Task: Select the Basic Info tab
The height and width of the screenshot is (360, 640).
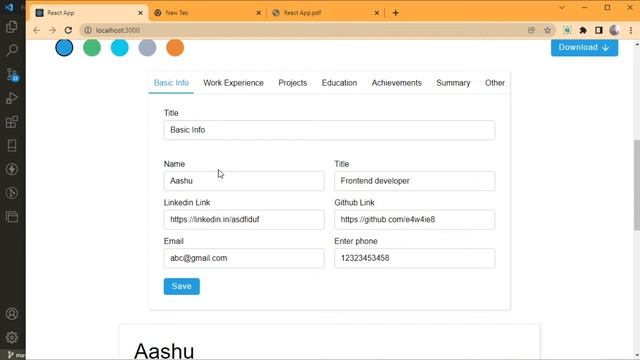Action: (171, 83)
